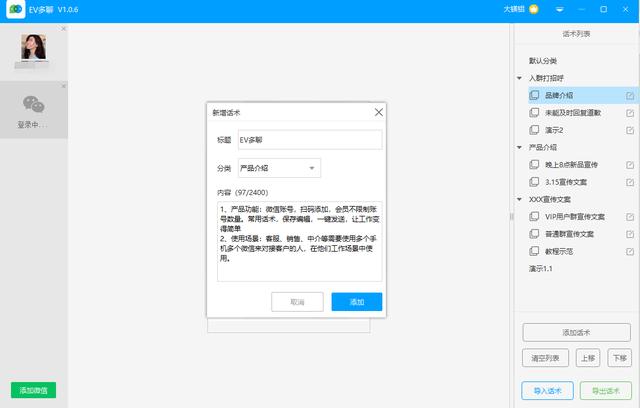Image resolution: width=640 pixels, height=408 pixels.
Task: Click the 上移 button
Action: tap(588, 358)
